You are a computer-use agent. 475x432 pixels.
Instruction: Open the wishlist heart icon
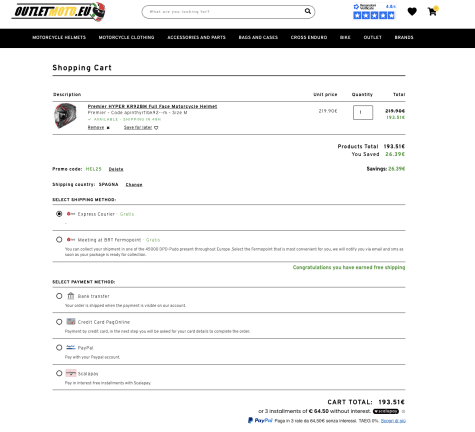coord(412,12)
